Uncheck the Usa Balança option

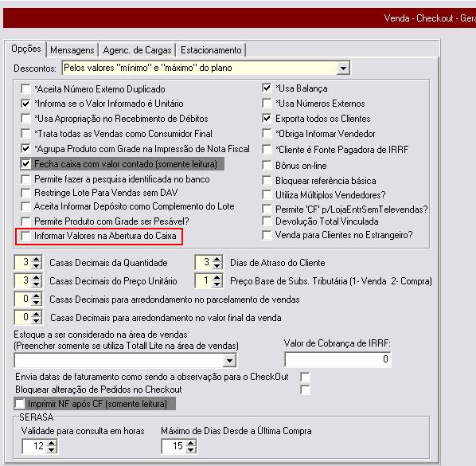click(x=267, y=88)
